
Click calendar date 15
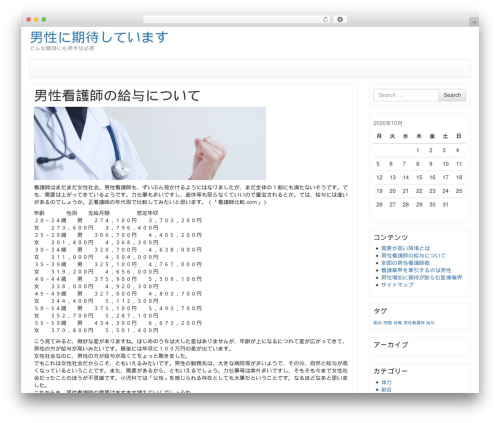click(x=419, y=177)
